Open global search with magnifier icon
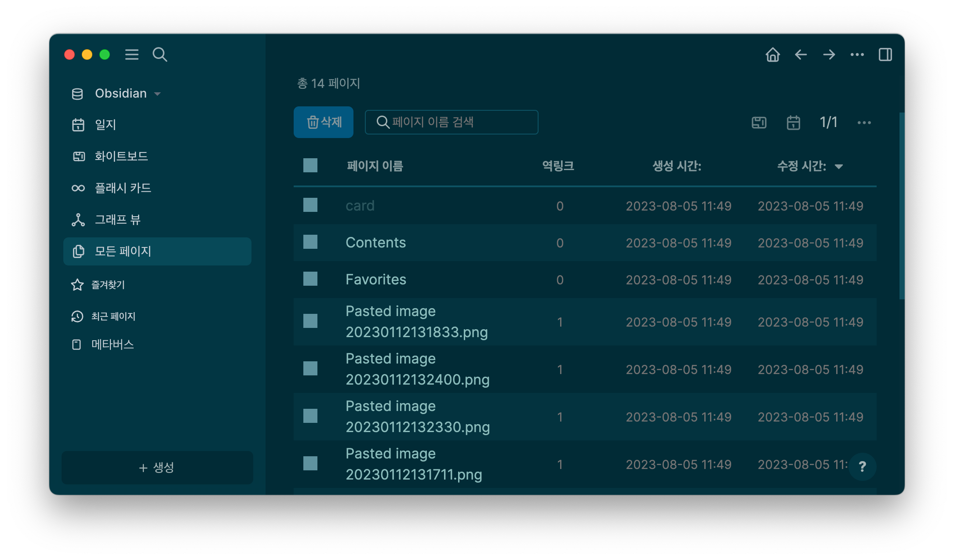Image resolution: width=954 pixels, height=560 pixels. [160, 55]
